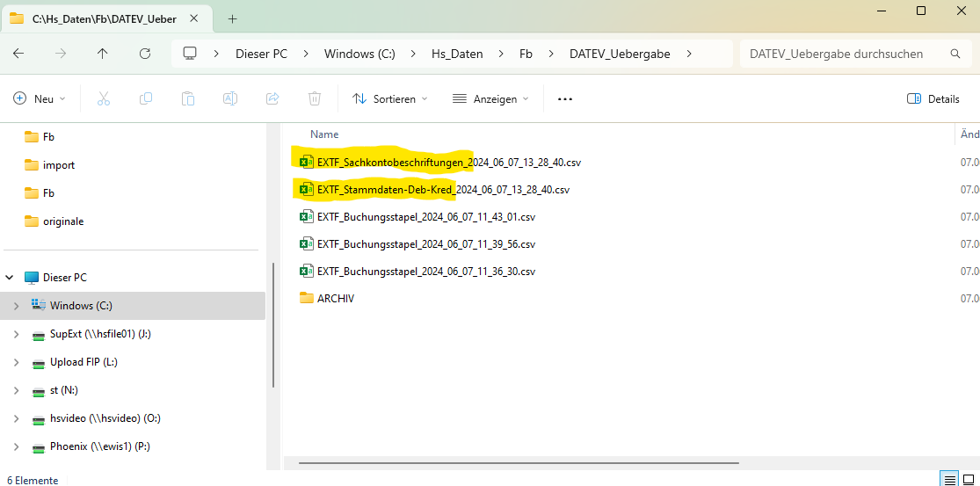Screen dimensions: 980x486
Task: Open the Sortieren dropdown menu
Action: [x=390, y=99]
